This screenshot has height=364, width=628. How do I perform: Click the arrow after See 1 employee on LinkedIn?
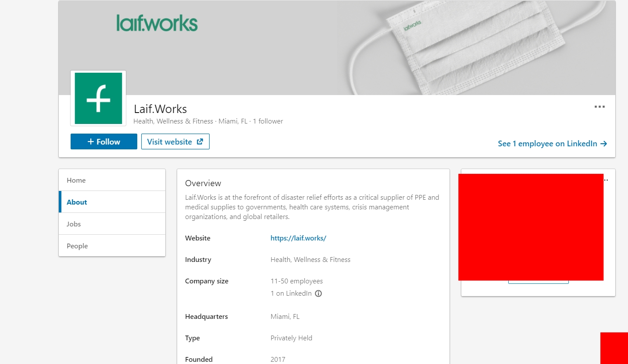(x=604, y=144)
